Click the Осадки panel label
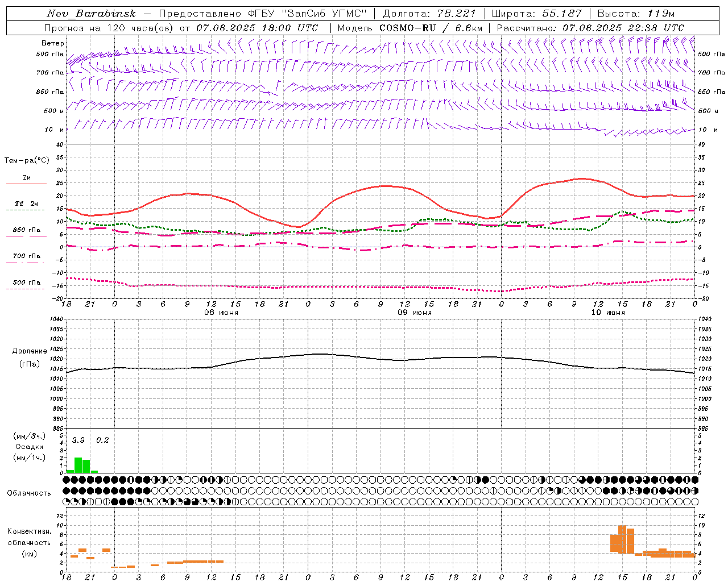Screen dimensions: 728x582 tap(30, 447)
